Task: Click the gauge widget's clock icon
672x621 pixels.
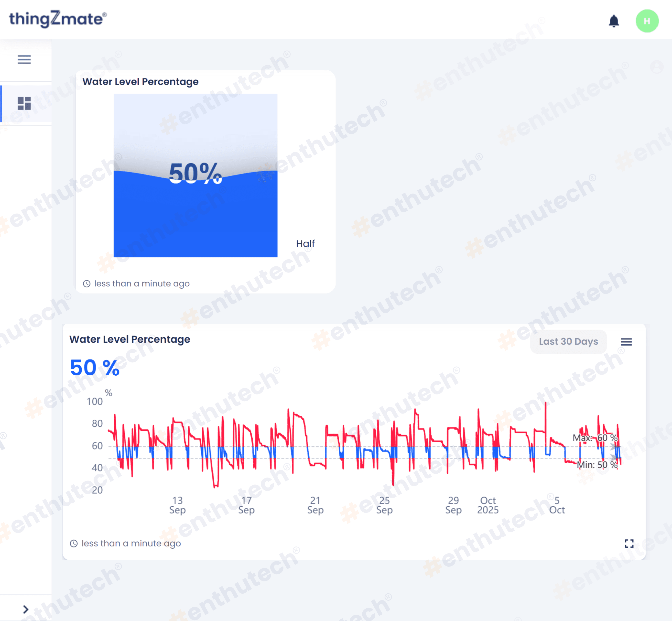Action: point(87,283)
